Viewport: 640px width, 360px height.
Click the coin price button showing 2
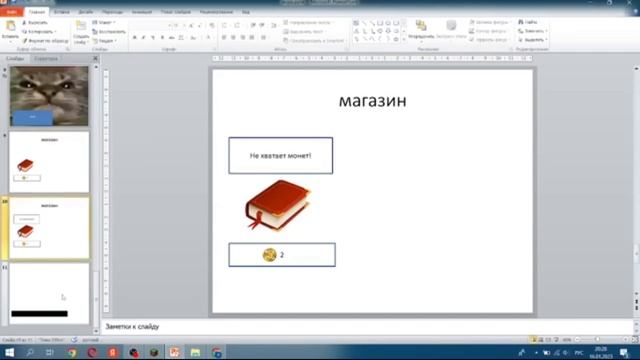point(282,255)
